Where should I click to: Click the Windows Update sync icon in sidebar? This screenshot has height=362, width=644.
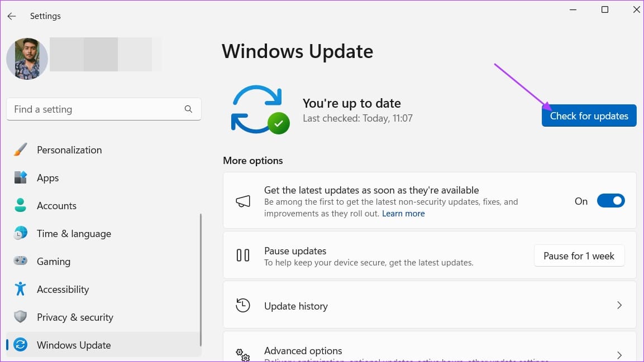20,345
